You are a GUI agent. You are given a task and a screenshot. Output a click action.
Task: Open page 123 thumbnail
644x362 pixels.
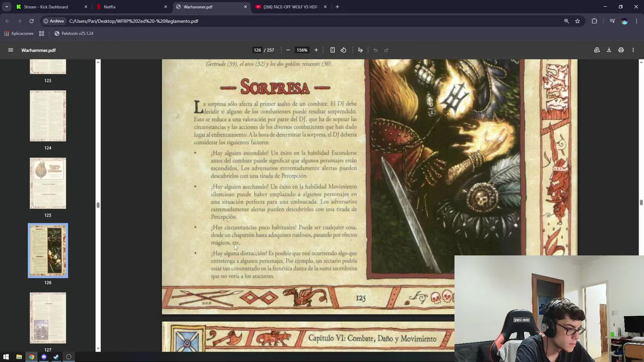click(48, 67)
